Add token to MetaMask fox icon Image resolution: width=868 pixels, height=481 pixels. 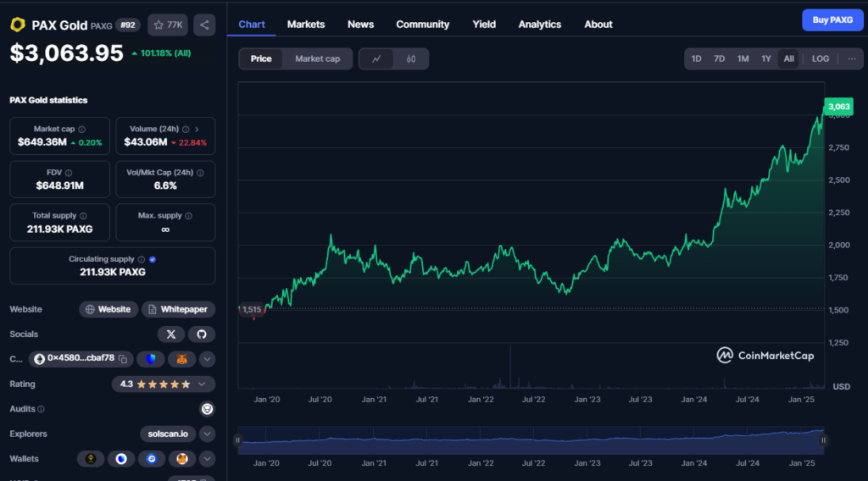[181, 359]
